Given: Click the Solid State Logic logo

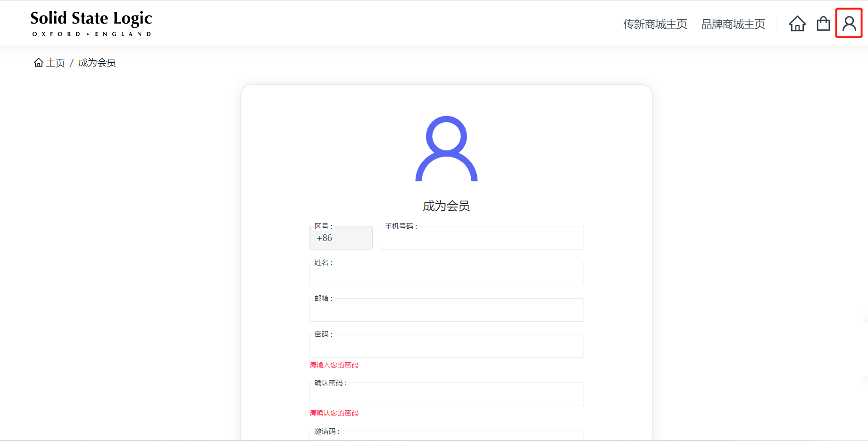Looking at the screenshot, I should [x=92, y=23].
